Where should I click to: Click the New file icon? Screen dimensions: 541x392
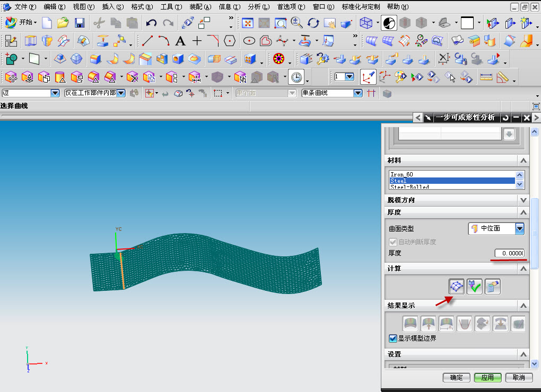click(x=47, y=23)
